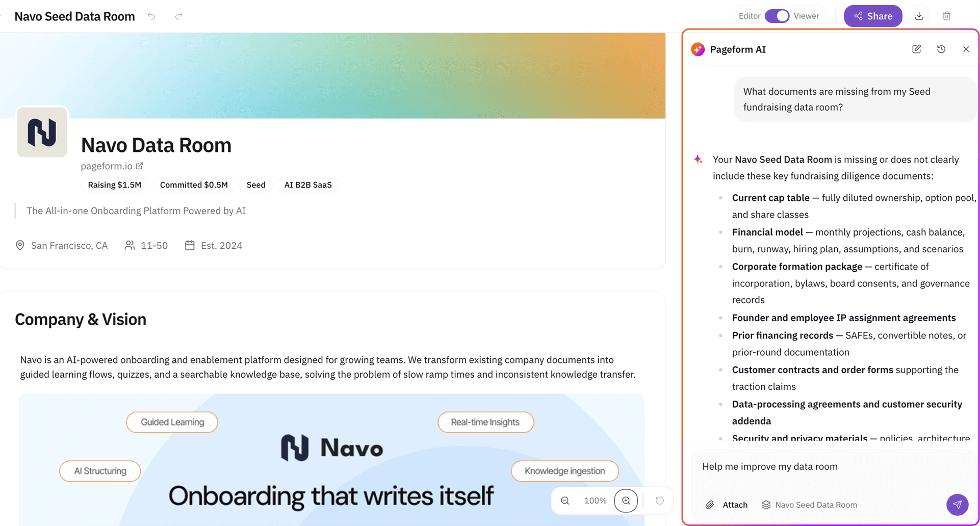This screenshot has height=526, width=980.
Task: Click the 11-50 employee count text
Action: [x=154, y=246]
